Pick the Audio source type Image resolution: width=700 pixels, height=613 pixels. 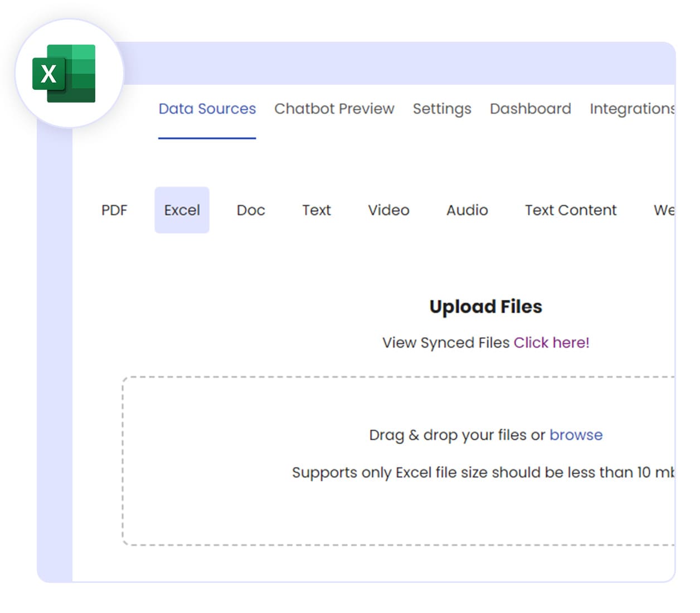pos(467,210)
